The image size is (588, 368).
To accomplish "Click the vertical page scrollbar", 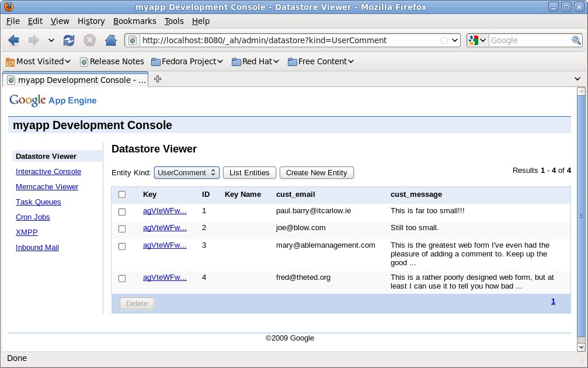I will (x=580, y=216).
